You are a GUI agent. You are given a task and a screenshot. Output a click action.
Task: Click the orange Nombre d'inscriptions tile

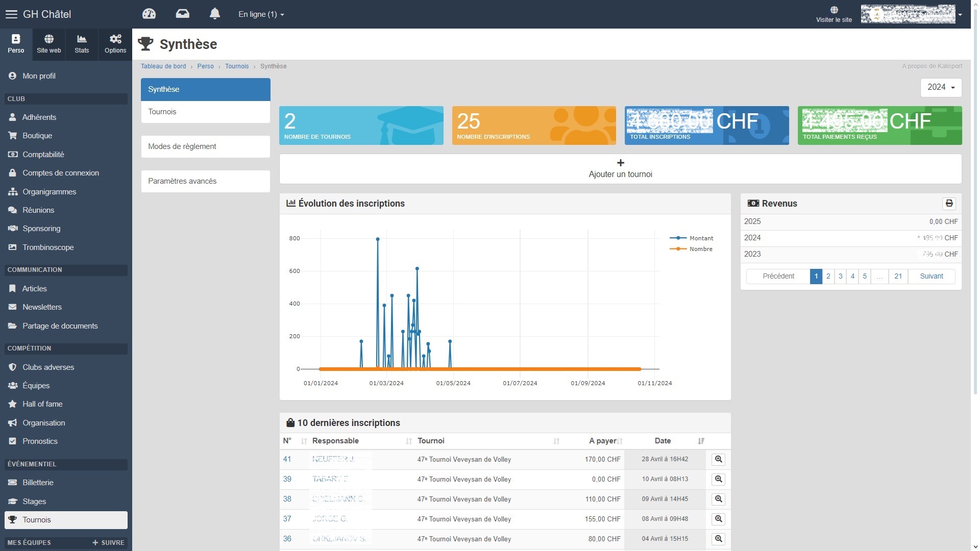[x=533, y=126]
